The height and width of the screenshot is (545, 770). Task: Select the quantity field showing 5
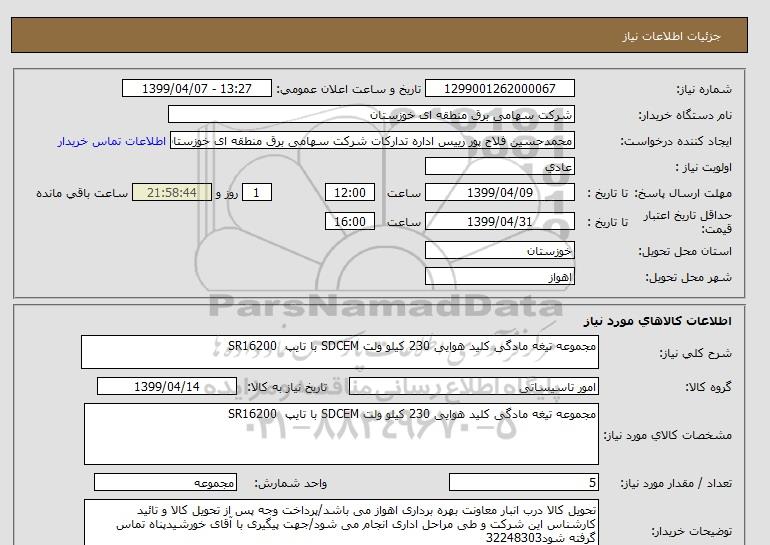(524, 483)
